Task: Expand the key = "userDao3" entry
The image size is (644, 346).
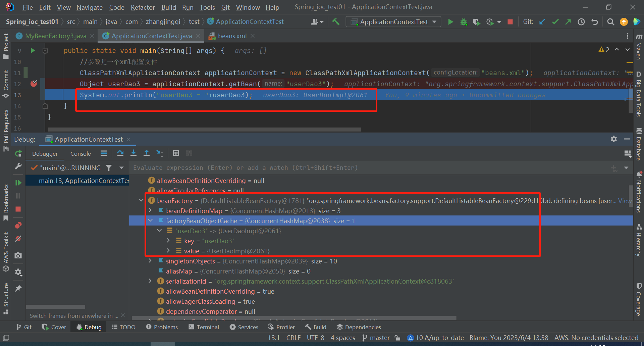Action: point(168,241)
